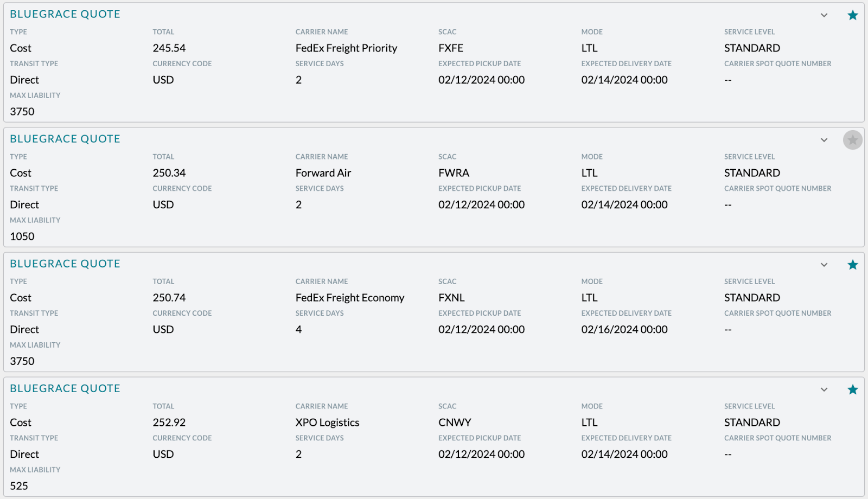The height and width of the screenshot is (499, 868).
Task: Collapse the XPO Logistics quote chevron
Action: point(824,389)
